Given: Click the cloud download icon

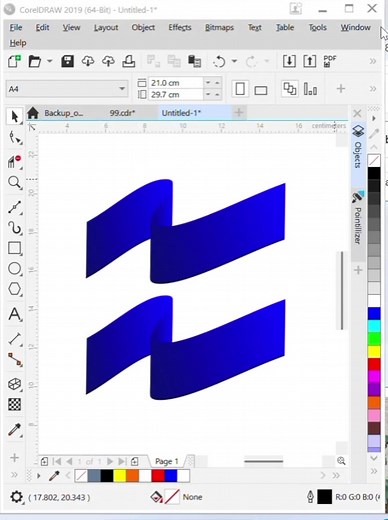Looking at the screenshot, I should tap(88, 61).
